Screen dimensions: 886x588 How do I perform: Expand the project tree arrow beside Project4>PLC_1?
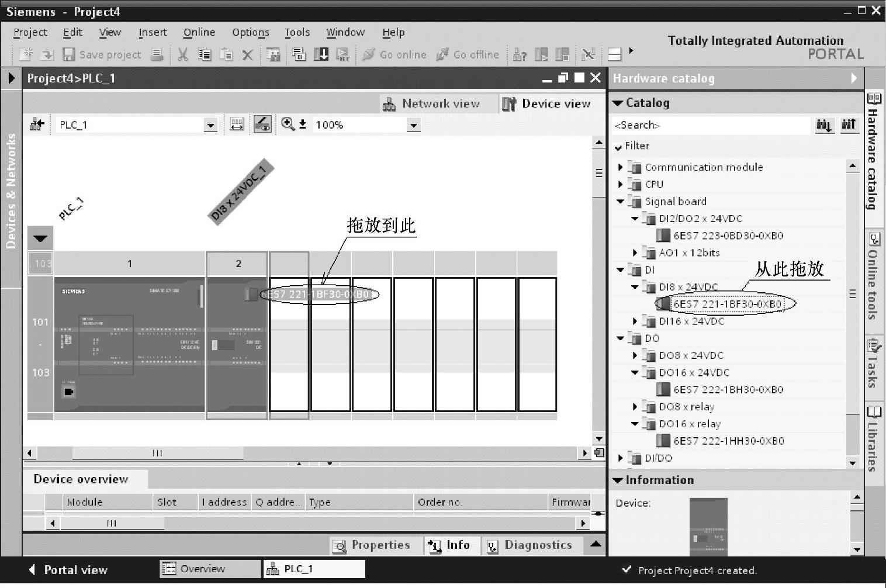[x=11, y=78]
